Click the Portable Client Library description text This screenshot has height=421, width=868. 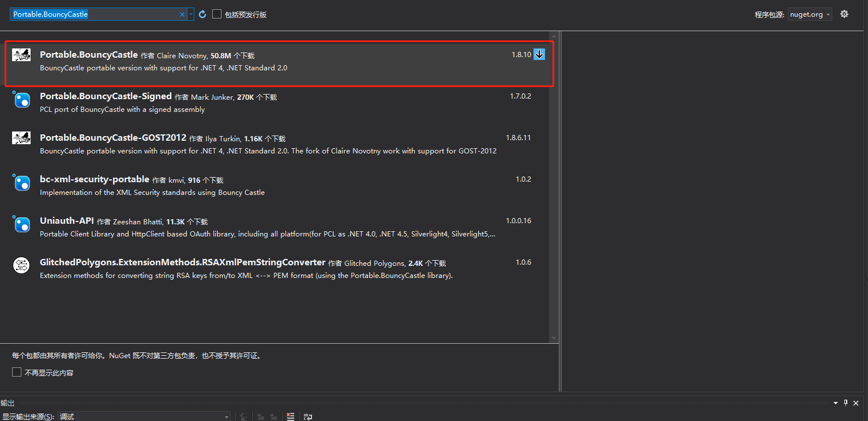click(268, 234)
